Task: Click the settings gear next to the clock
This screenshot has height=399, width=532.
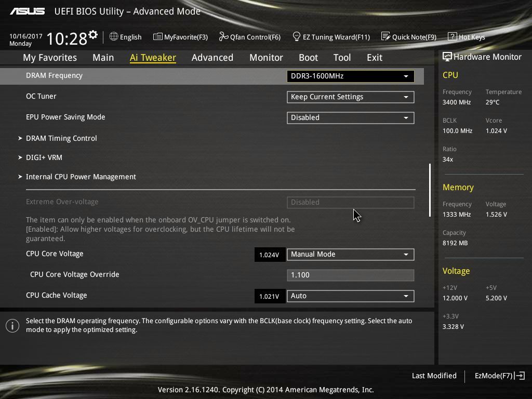Action: [93, 35]
